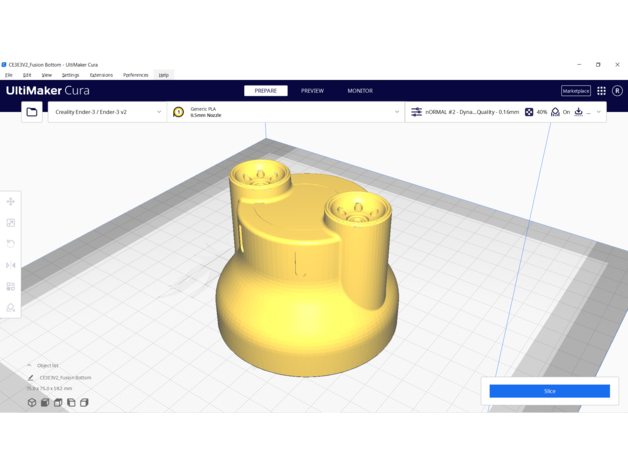This screenshot has height=472, width=628.
Task: Collapse the Object list panel
Action: tap(29, 366)
